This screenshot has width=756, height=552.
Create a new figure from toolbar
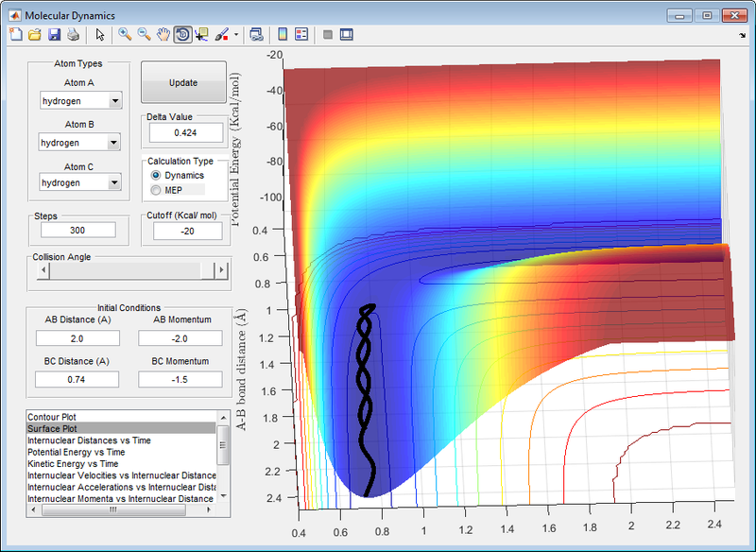pos(16,34)
